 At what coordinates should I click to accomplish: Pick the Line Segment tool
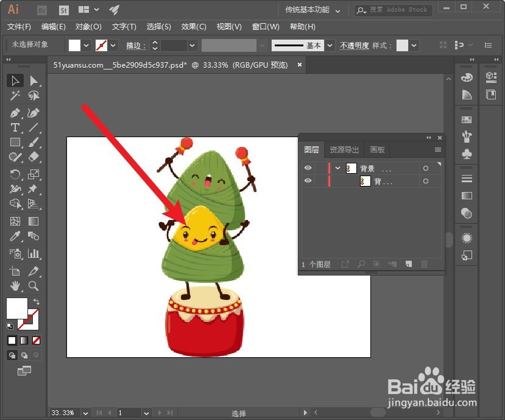(x=34, y=127)
